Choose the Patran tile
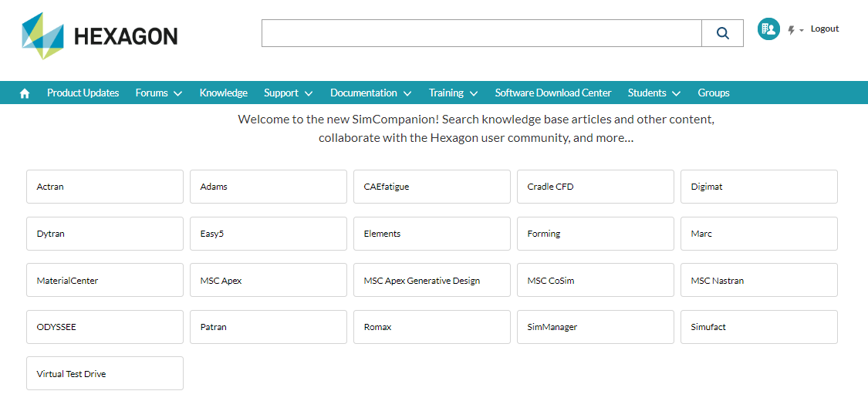 tap(269, 327)
